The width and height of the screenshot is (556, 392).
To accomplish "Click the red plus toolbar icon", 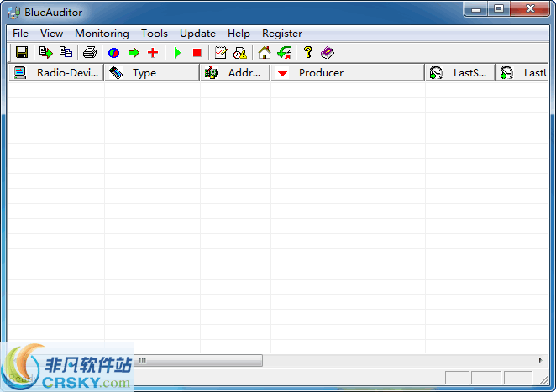I will click(153, 53).
